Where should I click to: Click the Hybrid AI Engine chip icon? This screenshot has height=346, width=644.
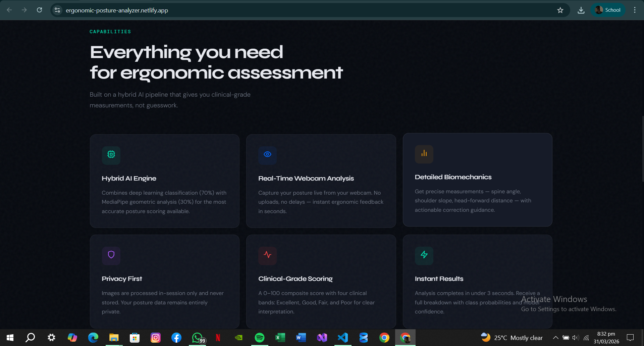click(111, 154)
